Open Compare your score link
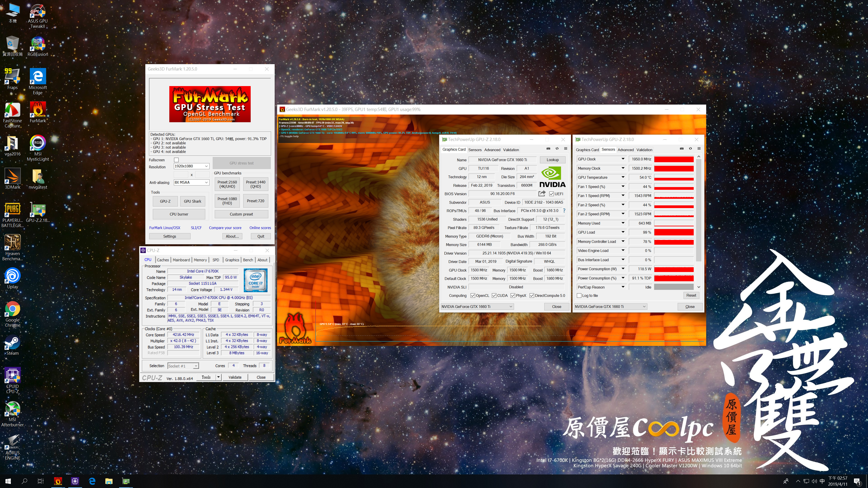Image resolution: width=868 pixels, height=488 pixels. point(225,228)
